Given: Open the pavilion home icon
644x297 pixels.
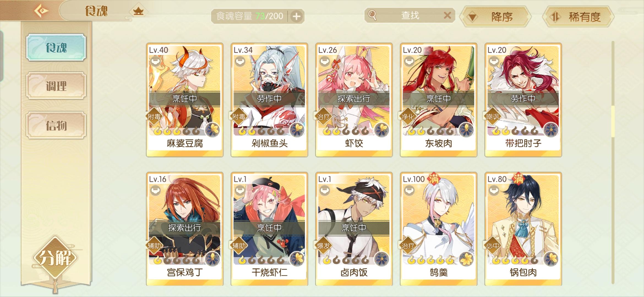Looking at the screenshot, I should [x=138, y=11].
